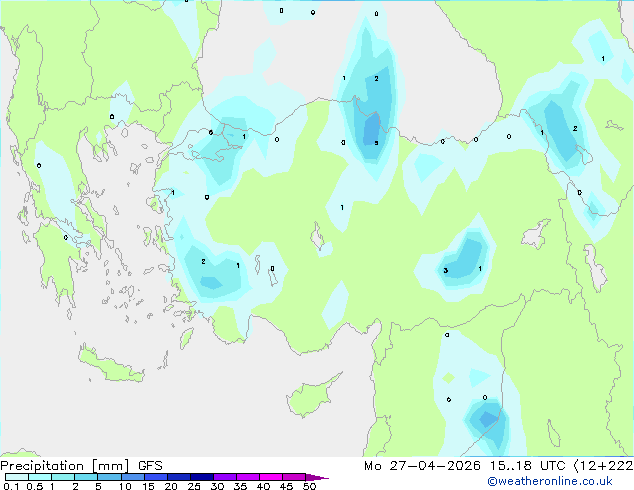
Task: Click the Crete island on the map
Action: [111, 365]
